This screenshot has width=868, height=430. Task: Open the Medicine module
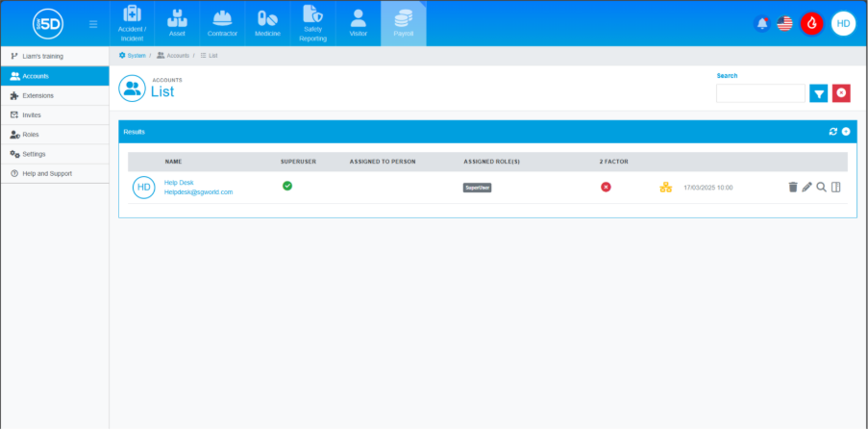[268, 23]
